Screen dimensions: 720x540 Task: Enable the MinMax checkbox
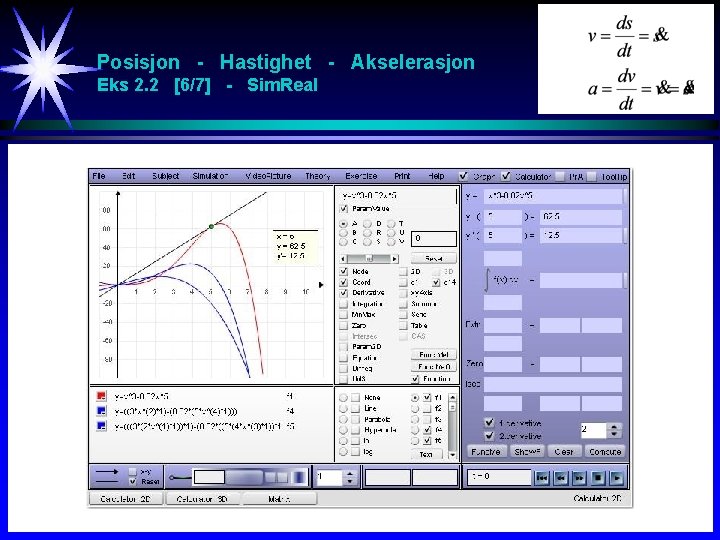pos(343,315)
